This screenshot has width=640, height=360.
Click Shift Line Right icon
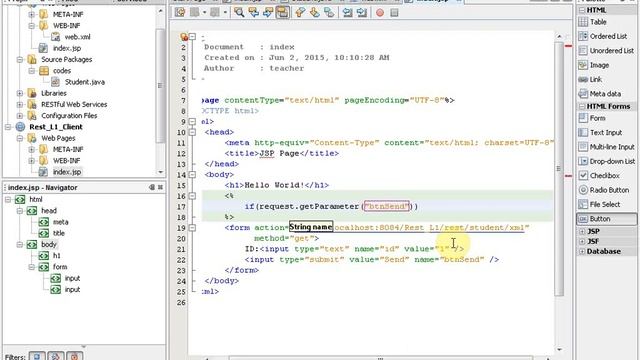coord(362,13)
